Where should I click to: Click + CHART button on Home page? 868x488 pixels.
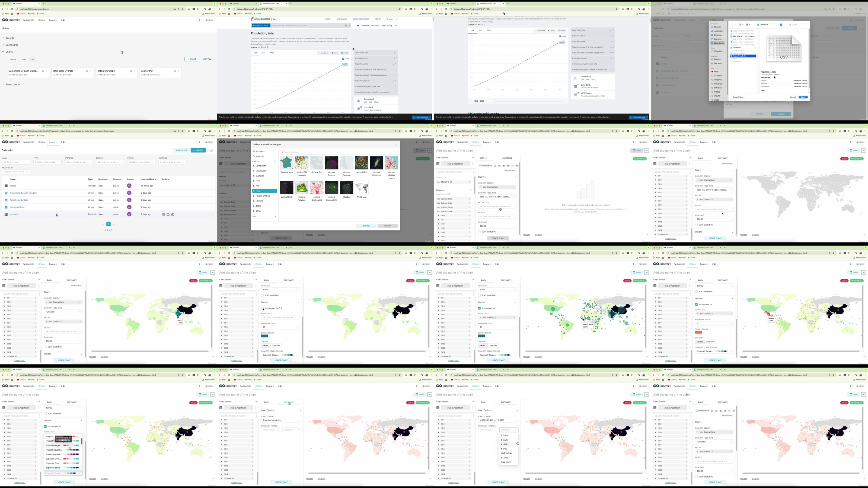point(192,59)
